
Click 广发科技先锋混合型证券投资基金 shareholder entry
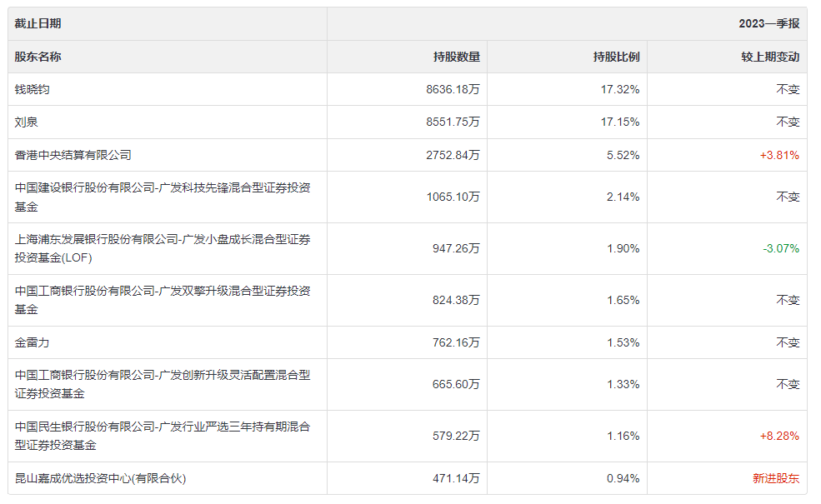[x=163, y=197]
